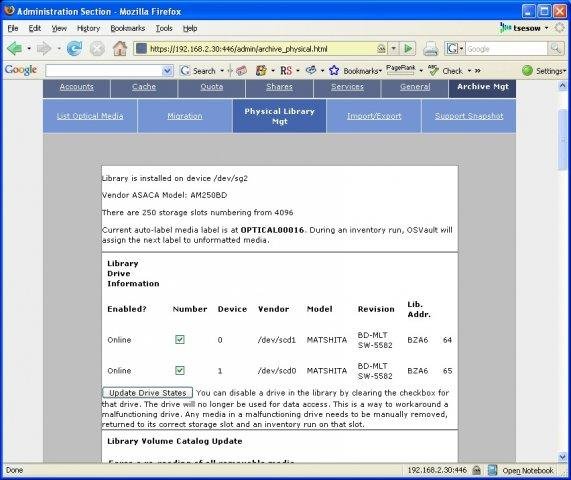Click the RS feed icon in Google toolbar

point(286,71)
